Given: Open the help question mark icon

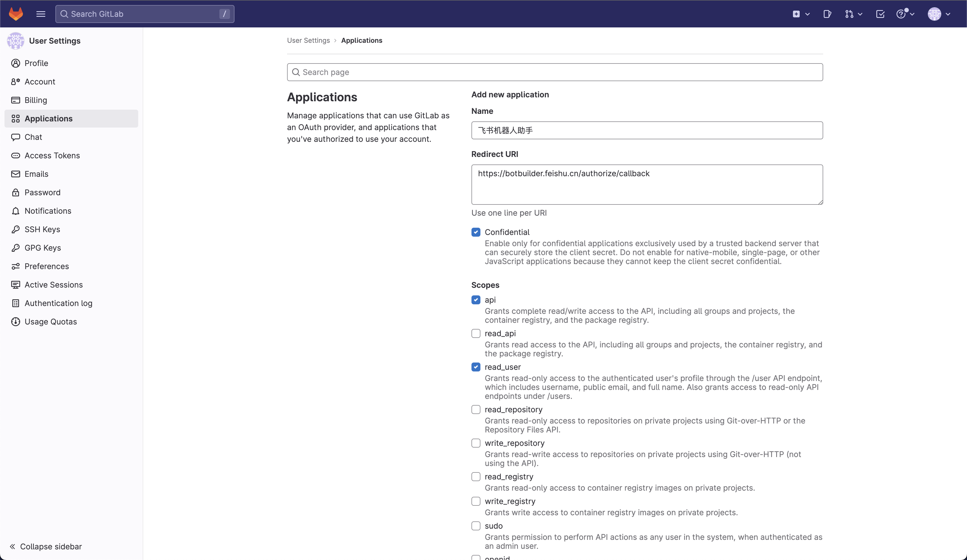Looking at the screenshot, I should coord(901,14).
